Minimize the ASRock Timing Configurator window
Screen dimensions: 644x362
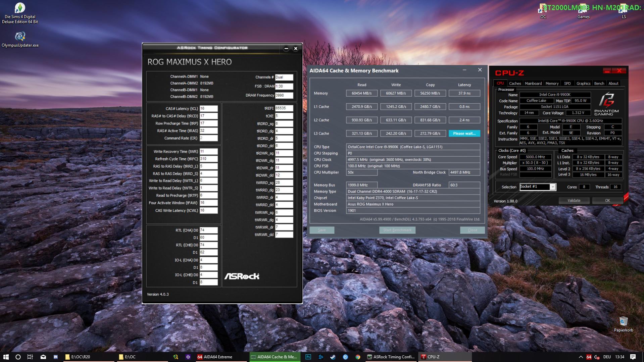(286, 49)
